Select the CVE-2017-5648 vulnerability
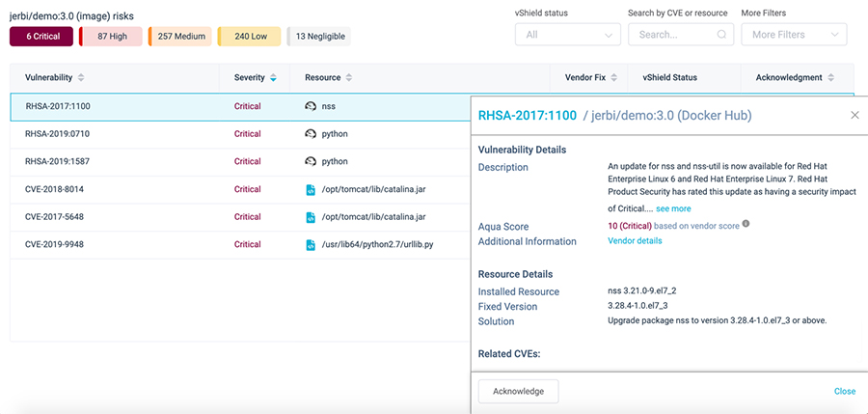Screen dimensions: 868x414 [54, 217]
